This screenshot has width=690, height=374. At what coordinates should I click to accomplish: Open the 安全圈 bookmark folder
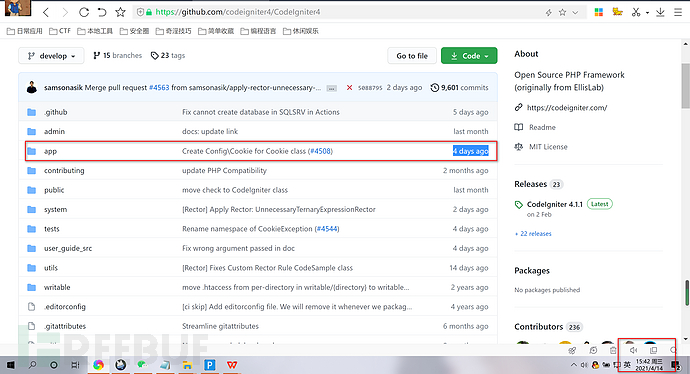click(134, 31)
